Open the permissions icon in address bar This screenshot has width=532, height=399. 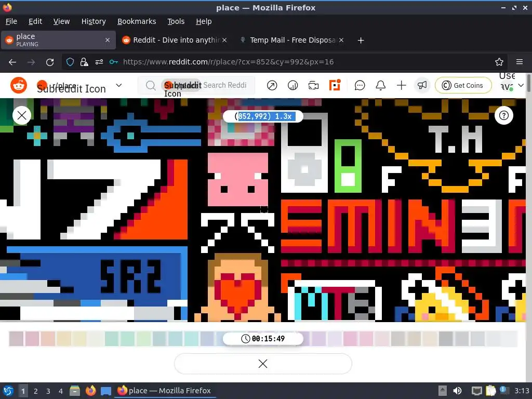click(99, 62)
